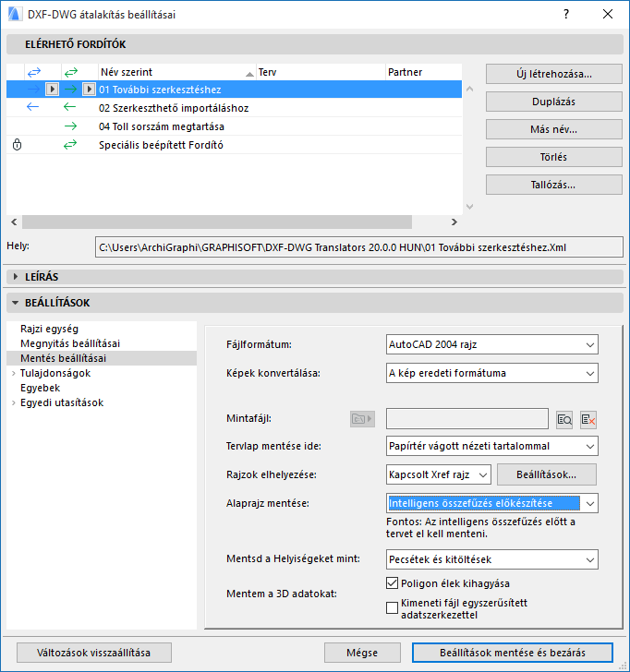
Task: Open the Rajzok elhelyezése dropdown
Action: [x=439, y=474]
